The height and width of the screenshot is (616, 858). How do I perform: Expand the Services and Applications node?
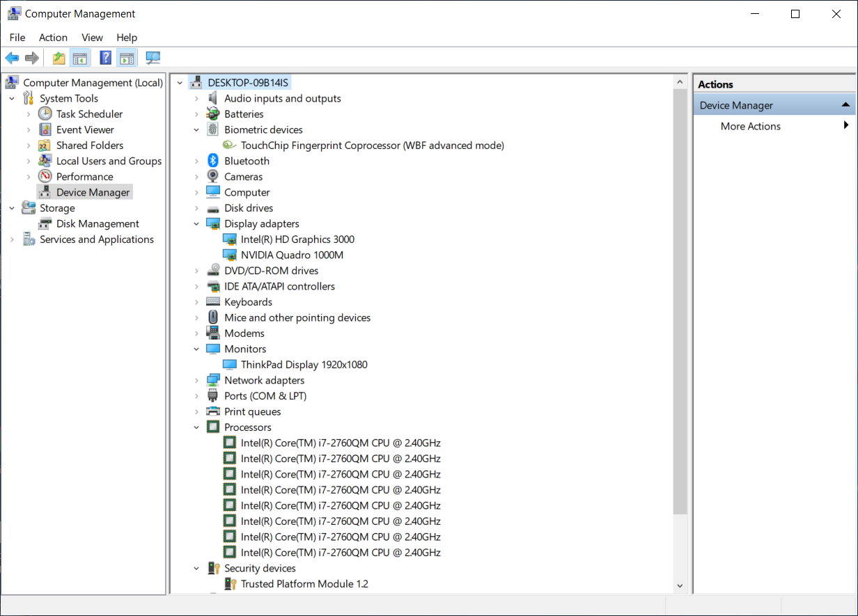click(12, 239)
